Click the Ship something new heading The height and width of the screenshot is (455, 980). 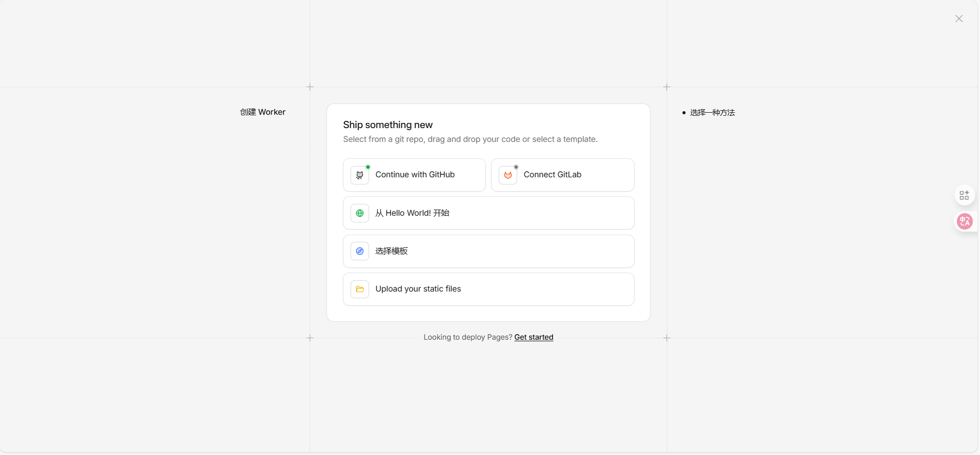click(x=387, y=125)
